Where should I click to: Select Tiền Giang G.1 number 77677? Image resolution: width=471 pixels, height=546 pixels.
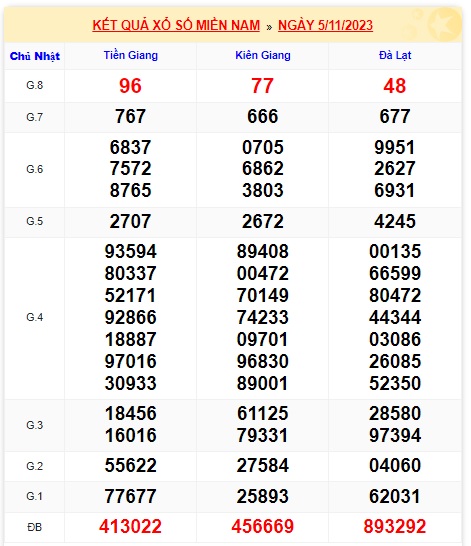pyautogui.click(x=130, y=496)
